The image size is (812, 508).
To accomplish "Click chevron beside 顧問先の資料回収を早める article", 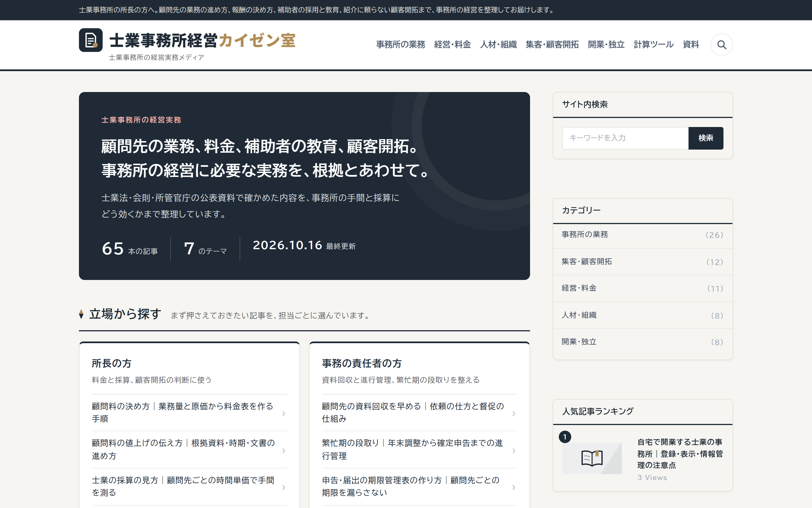I will click(514, 413).
